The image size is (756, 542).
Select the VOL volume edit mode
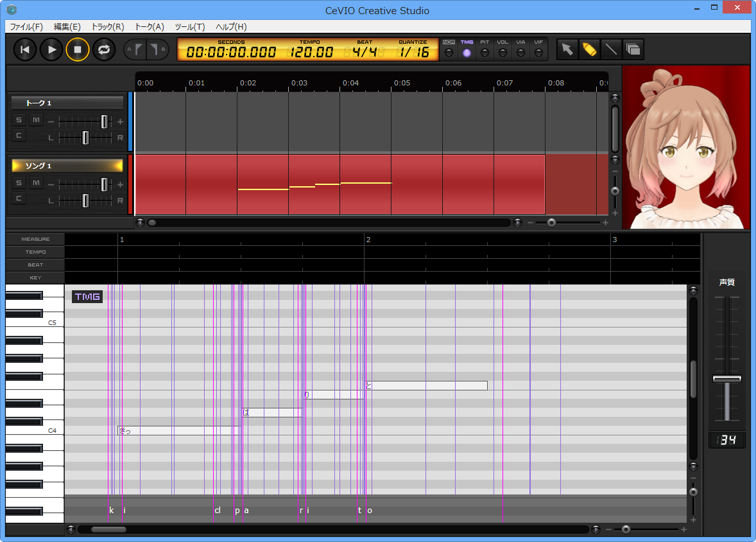pos(503,49)
